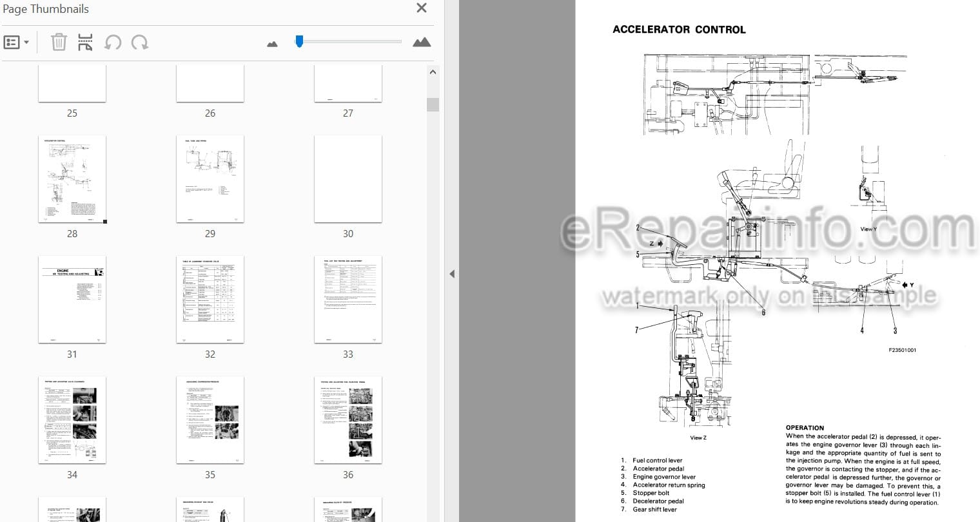Viewport: 980px width, 522px height.
Task: Select page 26 thumbnail
Action: coord(210,83)
